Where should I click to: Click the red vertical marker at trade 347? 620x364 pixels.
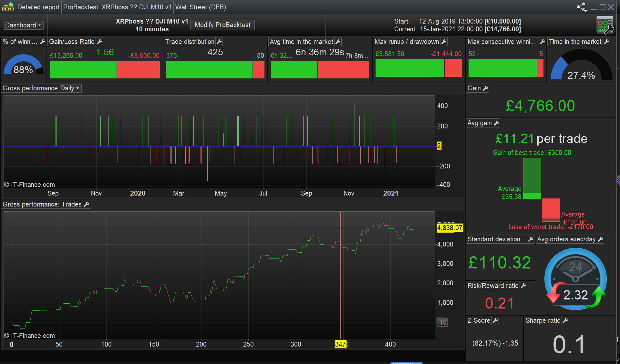tap(340, 274)
